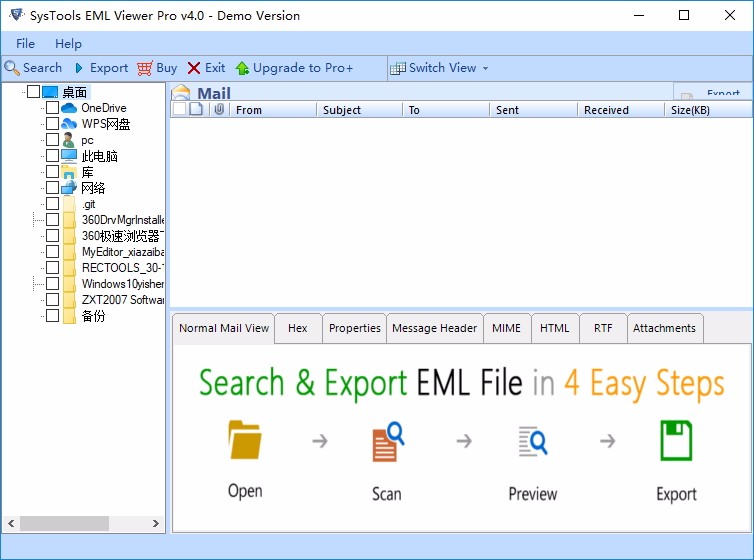754x560 pixels.
Task: Click the 库 library folder icon
Action: point(69,172)
